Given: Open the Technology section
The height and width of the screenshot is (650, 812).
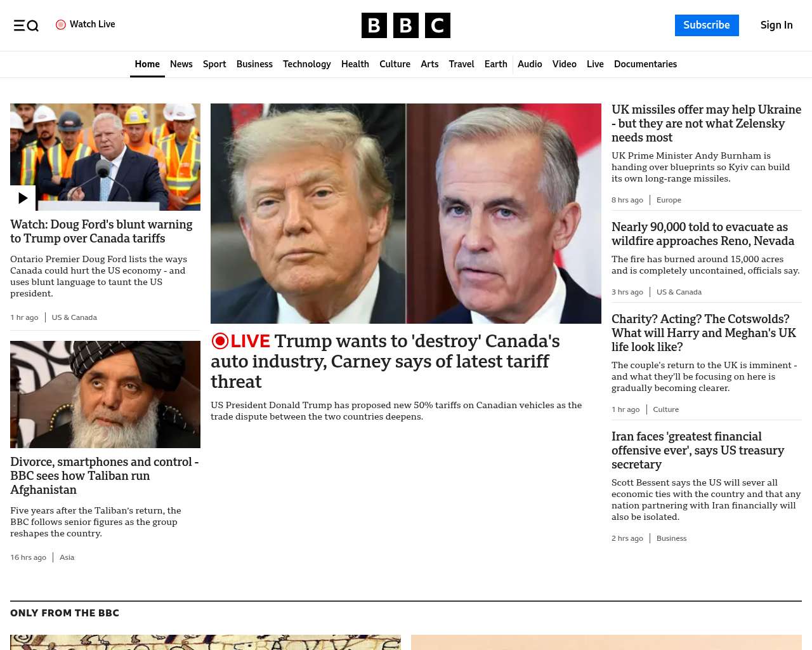Looking at the screenshot, I should [307, 64].
